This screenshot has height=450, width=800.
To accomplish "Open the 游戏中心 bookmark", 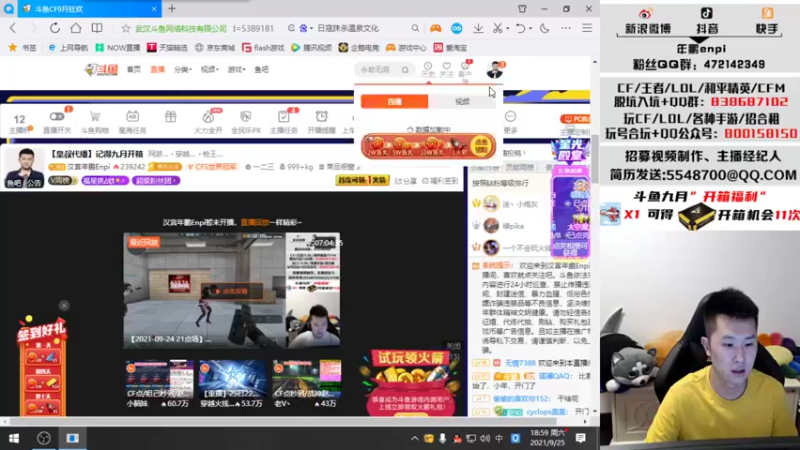I will (x=406, y=47).
